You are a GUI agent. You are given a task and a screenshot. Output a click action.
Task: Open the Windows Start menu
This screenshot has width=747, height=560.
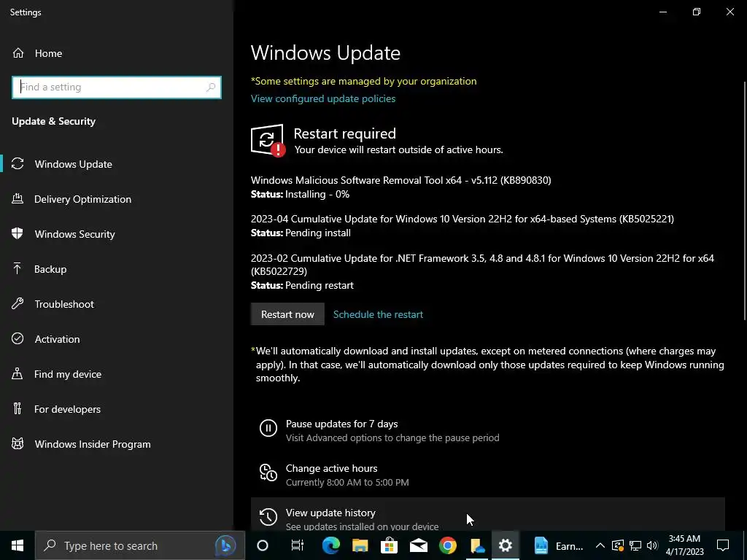pos(18,545)
